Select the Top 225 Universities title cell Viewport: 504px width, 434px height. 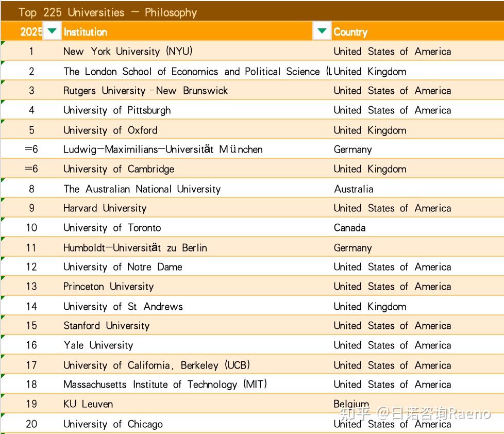(x=108, y=12)
